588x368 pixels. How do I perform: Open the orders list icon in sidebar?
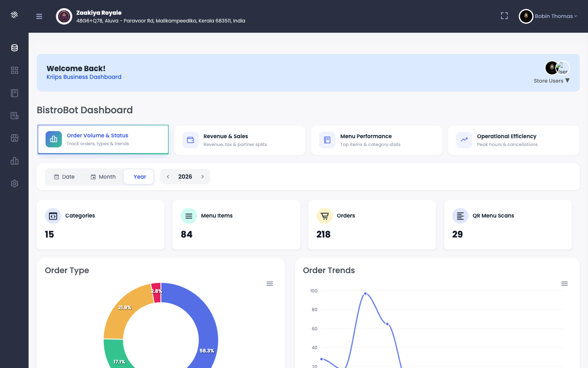point(14,116)
